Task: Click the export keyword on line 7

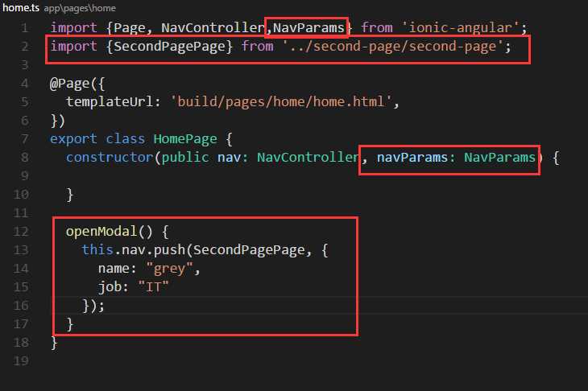Action: point(73,139)
